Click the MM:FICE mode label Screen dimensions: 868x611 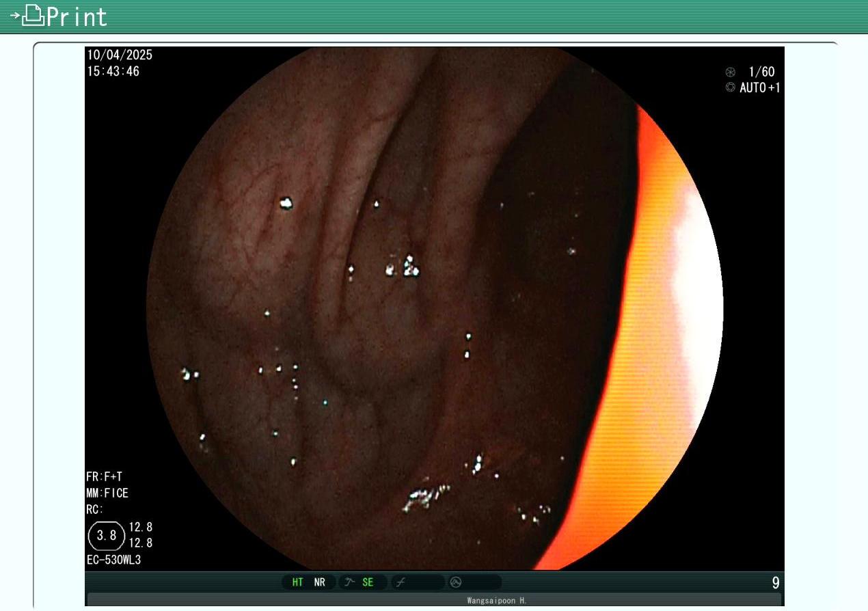[x=107, y=493]
